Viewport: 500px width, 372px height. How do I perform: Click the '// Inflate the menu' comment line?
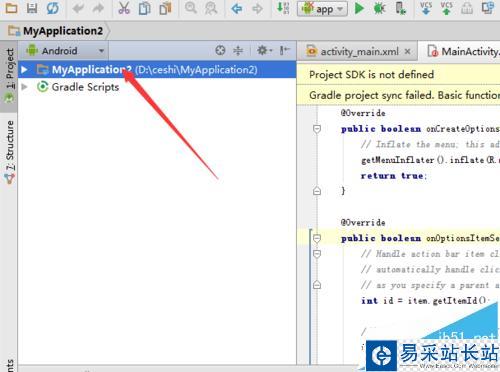(x=430, y=144)
